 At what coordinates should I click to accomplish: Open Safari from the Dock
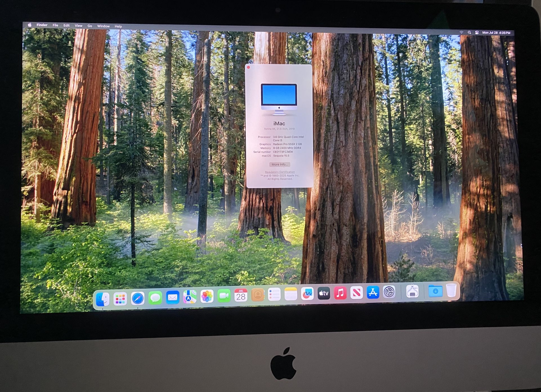pos(138,298)
